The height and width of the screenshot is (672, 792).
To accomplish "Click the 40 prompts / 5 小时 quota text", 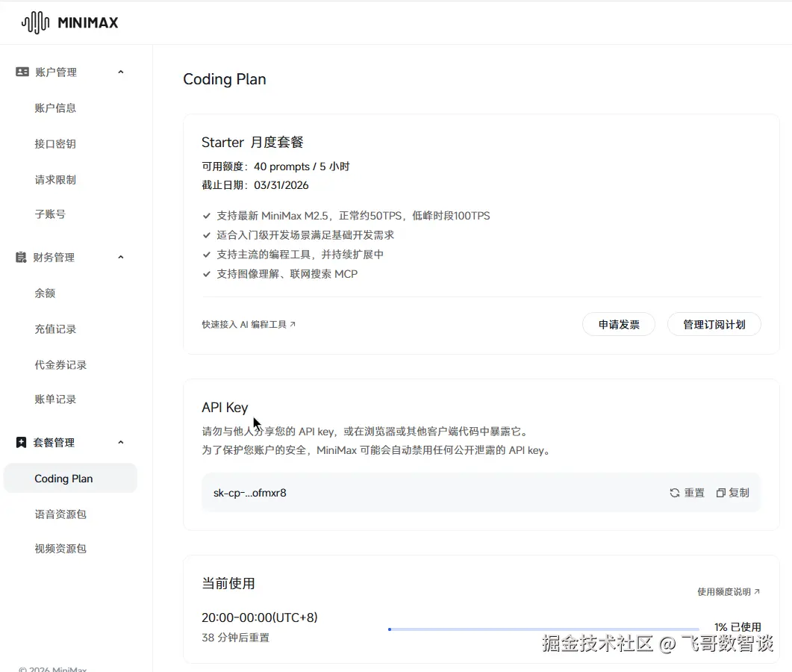I will click(302, 167).
